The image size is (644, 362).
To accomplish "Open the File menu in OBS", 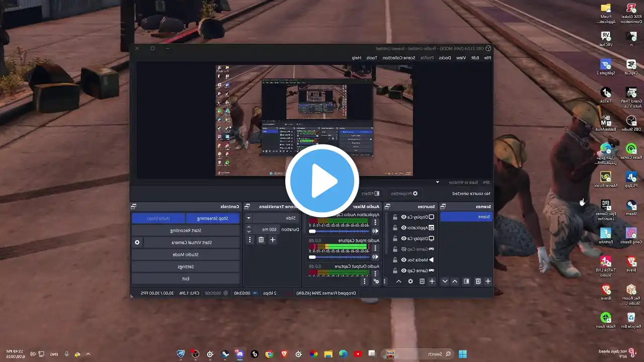I will (x=488, y=58).
